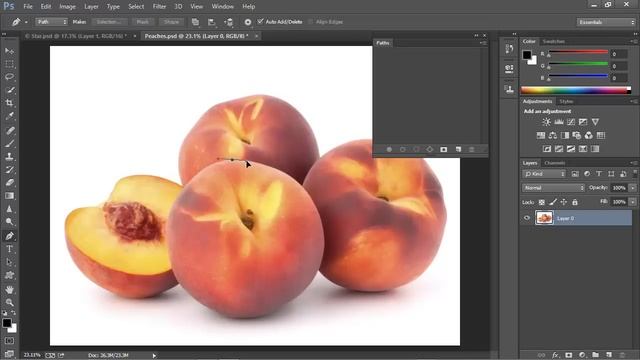Toggle Auto Add/Delete checkbox
640x360 pixels.
point(260,22)
